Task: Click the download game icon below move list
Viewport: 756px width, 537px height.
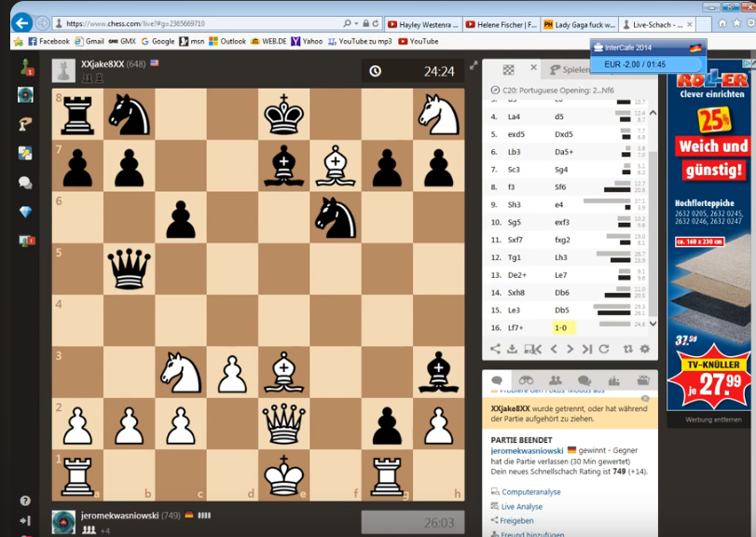Action: tap(512, 349)
